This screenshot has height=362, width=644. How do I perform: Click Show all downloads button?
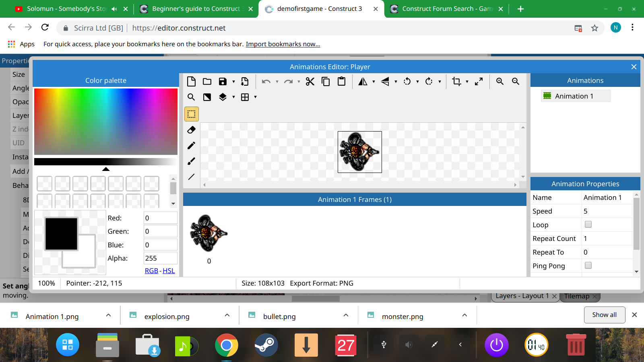(604, 315)
